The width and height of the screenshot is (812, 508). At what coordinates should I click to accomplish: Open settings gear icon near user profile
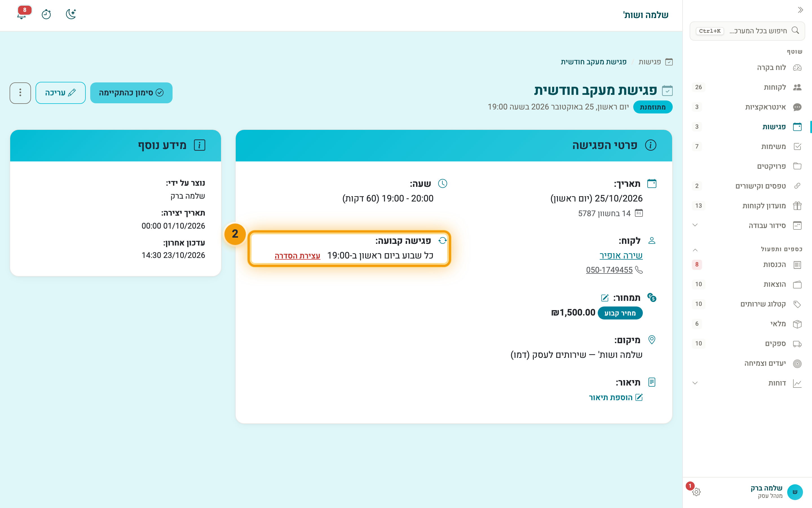pos(696,492)
